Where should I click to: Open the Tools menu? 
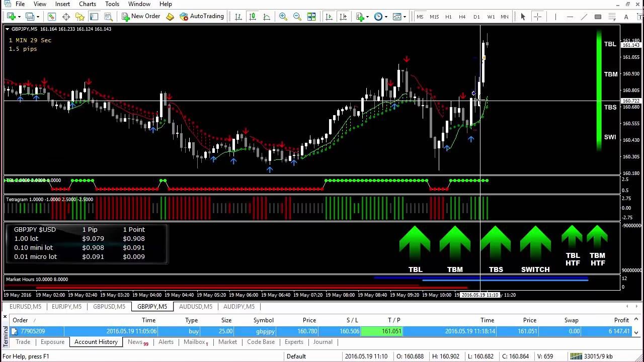tap(112, 4)
